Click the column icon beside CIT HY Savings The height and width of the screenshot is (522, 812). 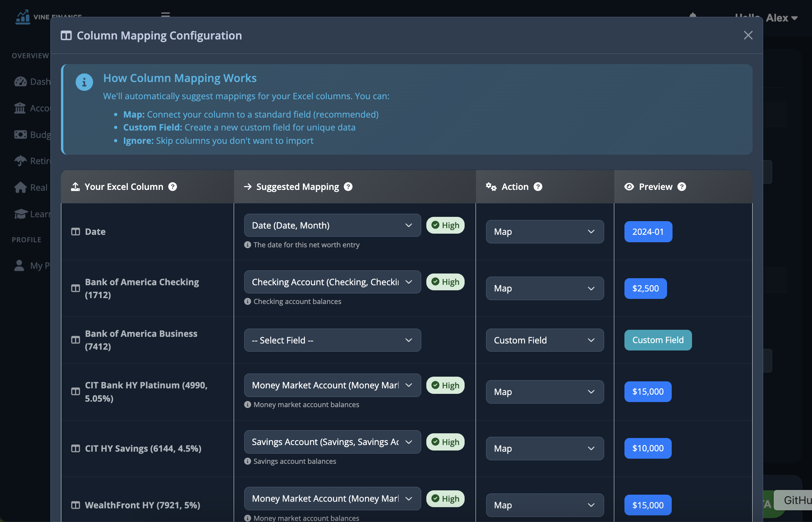pos(75,448)
